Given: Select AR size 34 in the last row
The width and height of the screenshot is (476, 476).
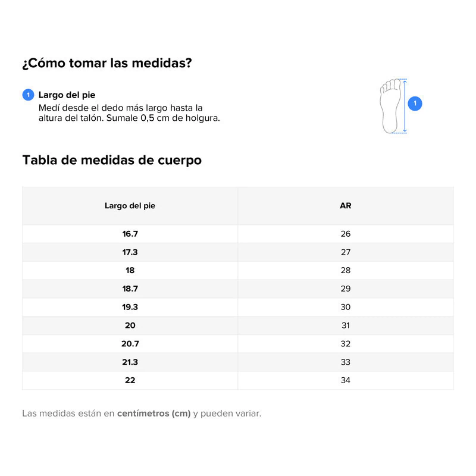Looking at the screenshot, I should tap(346, 380).
